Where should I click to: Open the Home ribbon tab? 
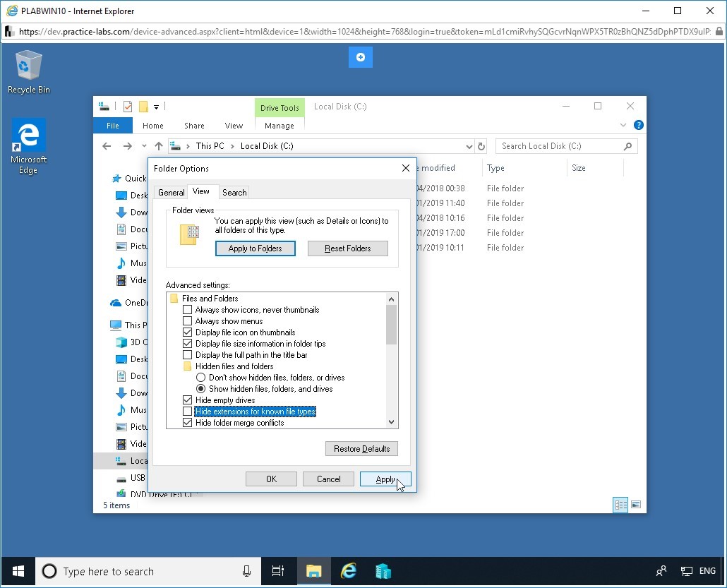[153, 126]
